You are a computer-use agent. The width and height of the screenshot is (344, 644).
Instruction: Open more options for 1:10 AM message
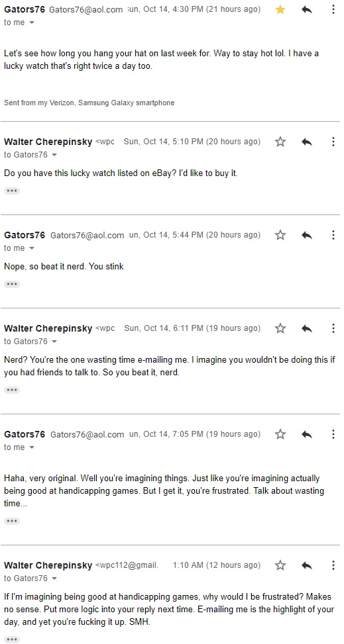[333, 565]
